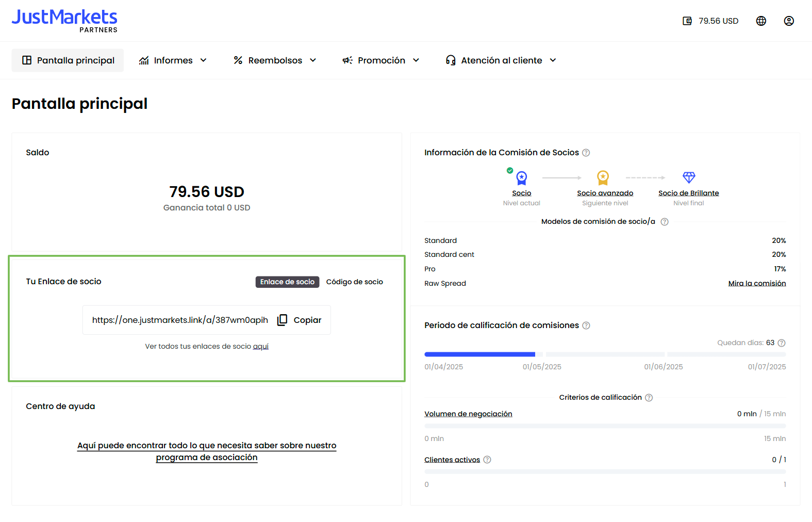Screen dimensions: 812x522
Task: Click the Socio de Brillante diamond icon
Action: point(689,177)
